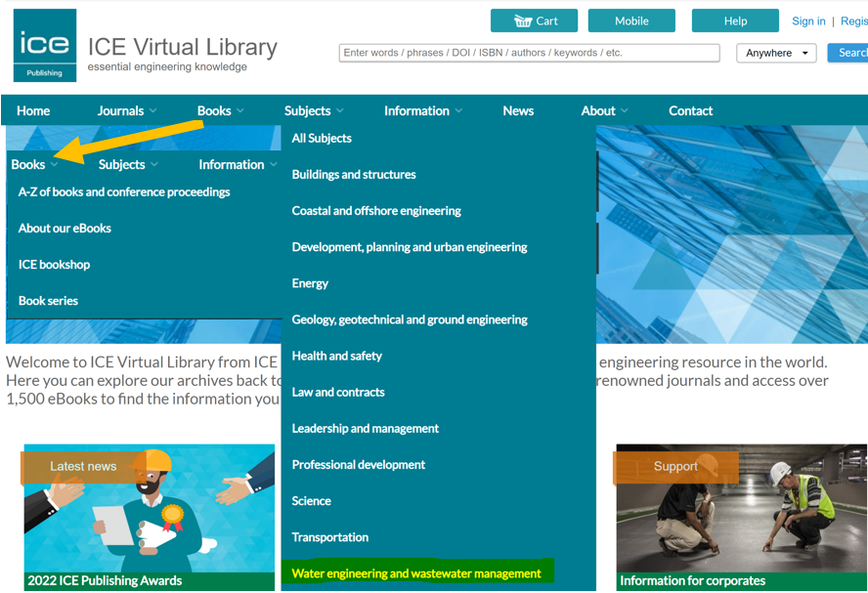Screen dimensions: 868x593
Task: Go to the Home page tab
Action: tap(33, 110)
